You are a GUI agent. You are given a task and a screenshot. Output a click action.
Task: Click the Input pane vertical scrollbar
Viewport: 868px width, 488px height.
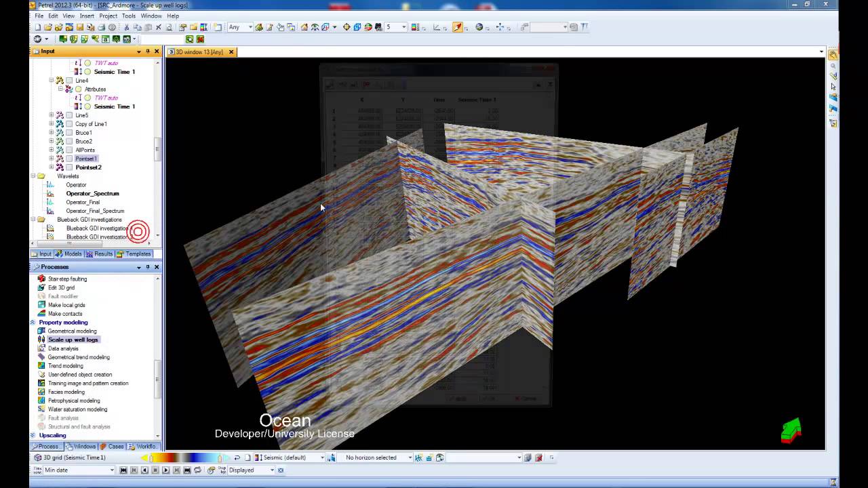coord(158,149)
